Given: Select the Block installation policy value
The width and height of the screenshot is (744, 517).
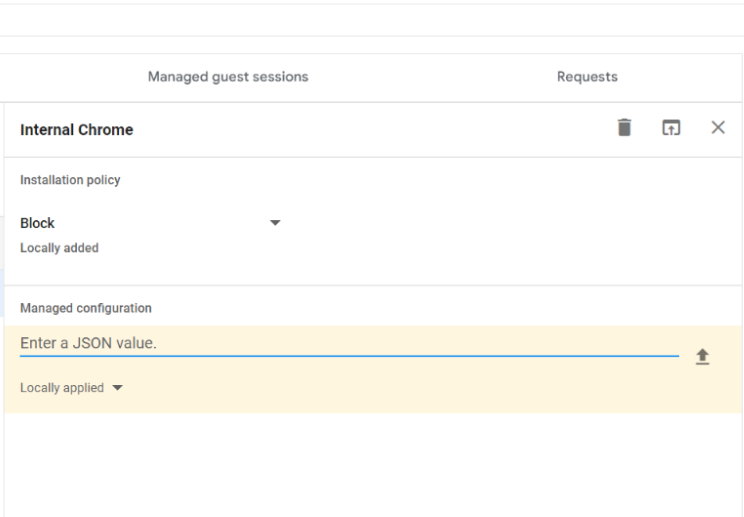Looking at the screenshot, I should pos(38,223).
